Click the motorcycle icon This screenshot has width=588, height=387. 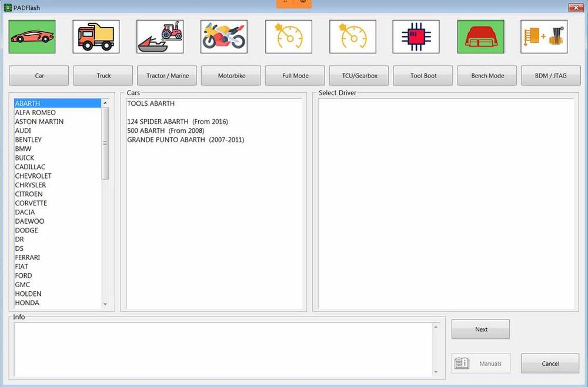coord(224,37)
